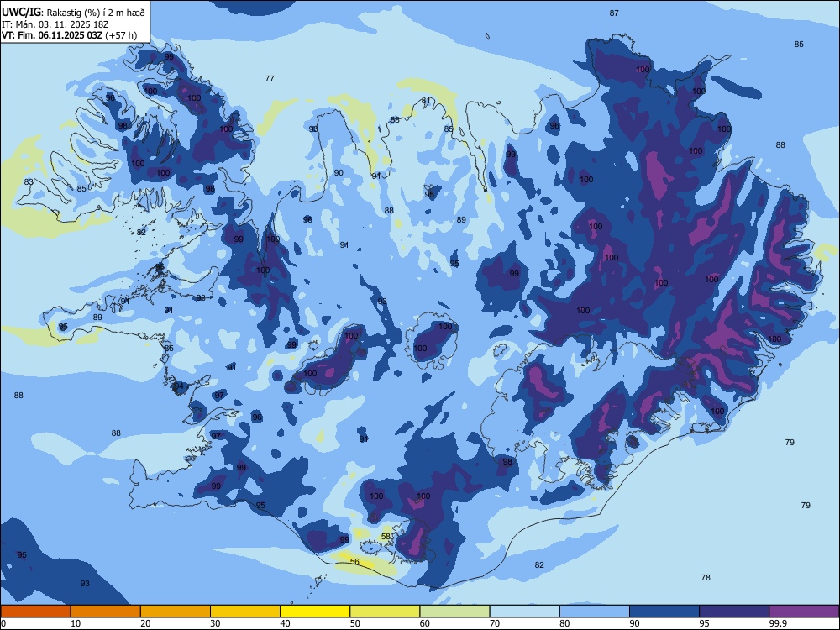
Task: Select the '70' legend scale label
Action: pyautogui.click(x=495, y=623)
